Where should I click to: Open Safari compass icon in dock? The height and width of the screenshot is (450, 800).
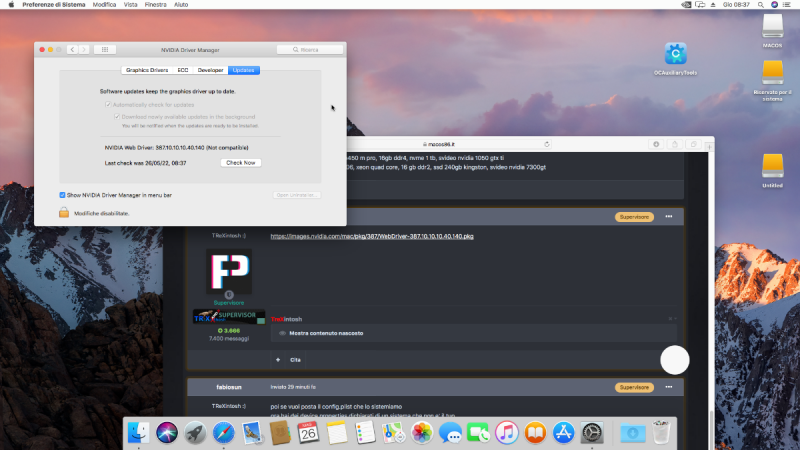coord(223,433)
